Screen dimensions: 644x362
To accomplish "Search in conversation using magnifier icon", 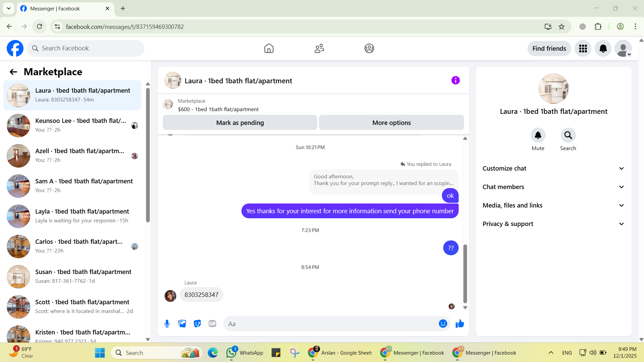I will 568,135.
